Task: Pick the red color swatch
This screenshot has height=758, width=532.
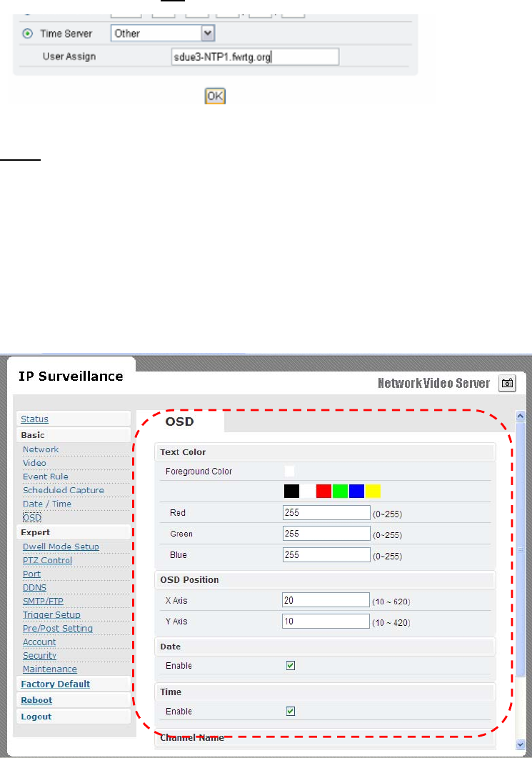Action: [323, 491]
